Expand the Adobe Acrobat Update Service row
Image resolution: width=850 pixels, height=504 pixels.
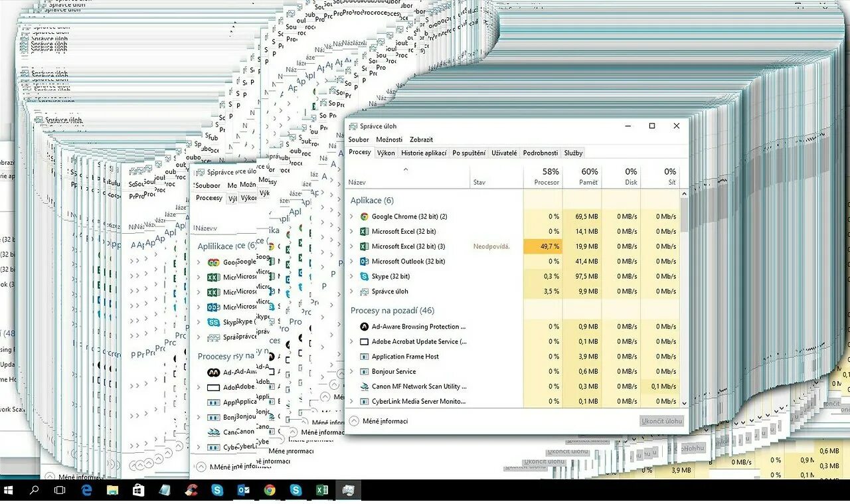point(352,341)
